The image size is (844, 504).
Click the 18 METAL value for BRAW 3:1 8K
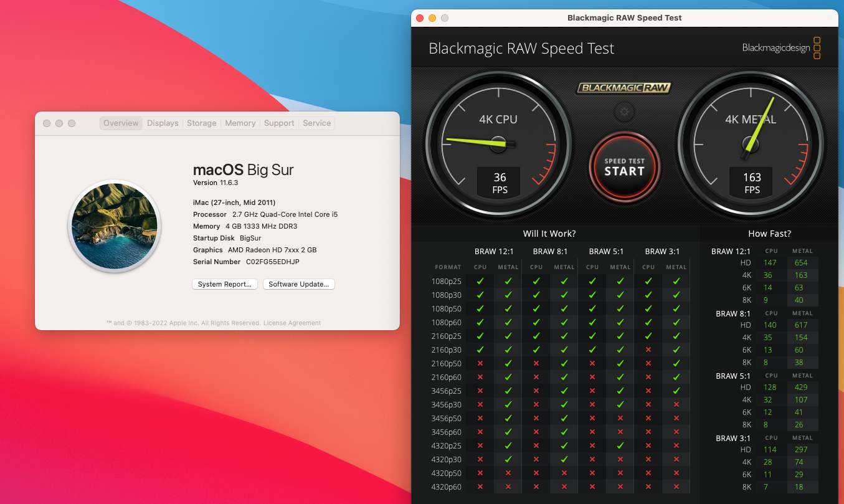799,487
